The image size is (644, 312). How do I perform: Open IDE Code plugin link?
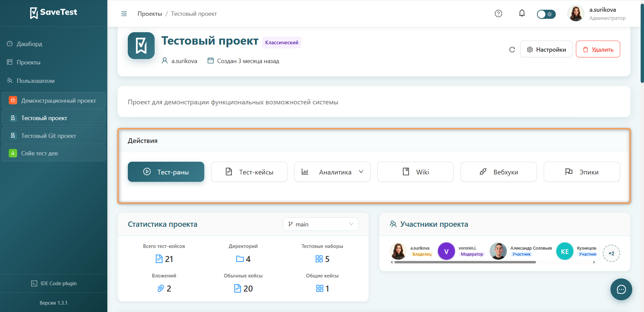pyautogui.click(x=54, y=283)
